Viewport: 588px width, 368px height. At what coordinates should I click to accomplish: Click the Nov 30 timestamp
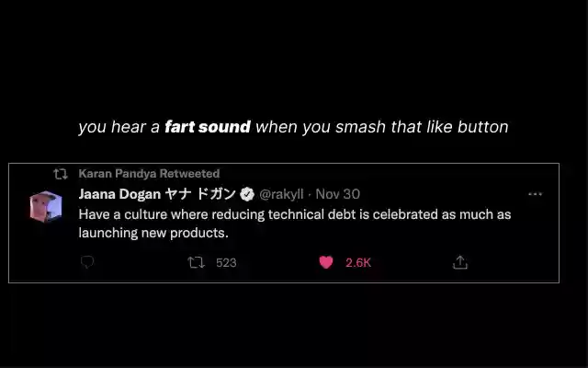pyautogui.click(x=338, y=194)
